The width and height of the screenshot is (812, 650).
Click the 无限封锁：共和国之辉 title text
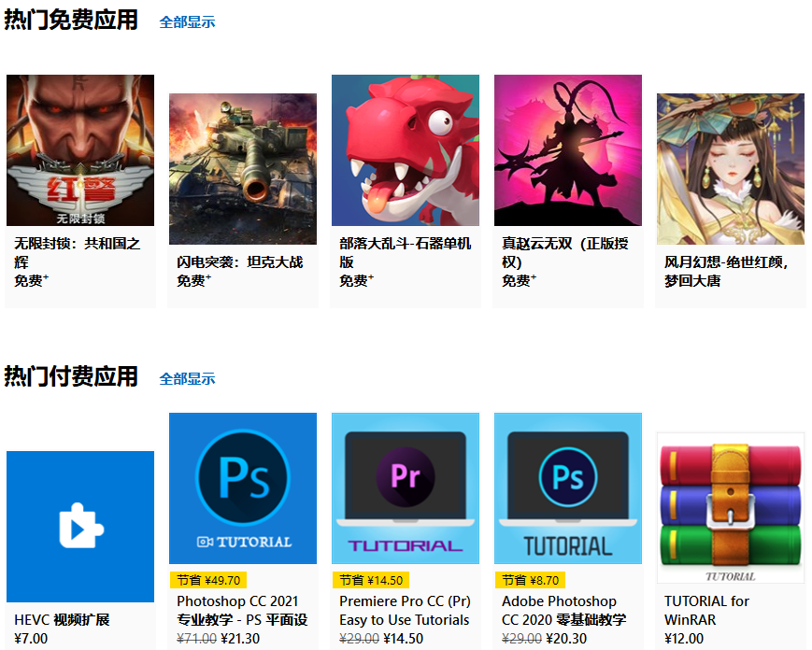pyautogui.click(x=78, y=252)
